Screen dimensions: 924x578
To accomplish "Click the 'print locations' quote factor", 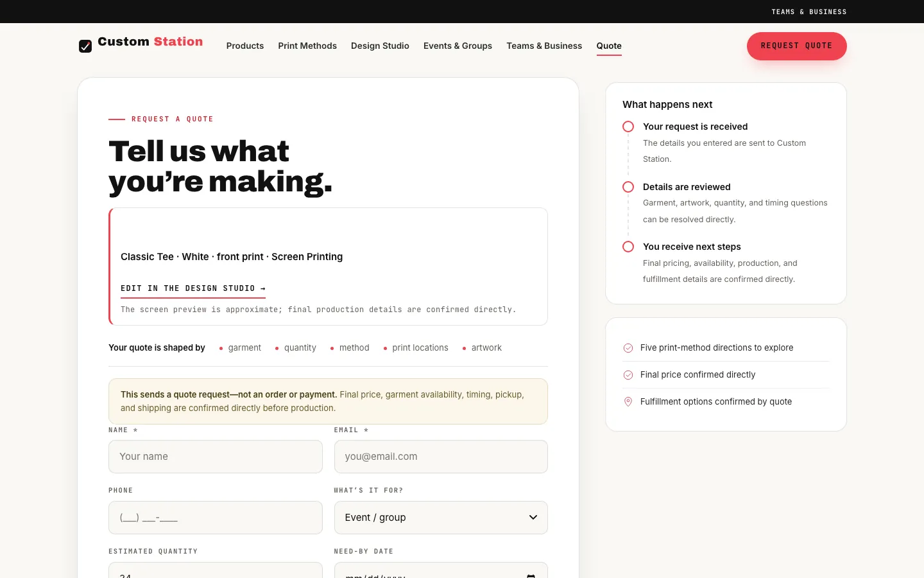I will pos(420,348).
